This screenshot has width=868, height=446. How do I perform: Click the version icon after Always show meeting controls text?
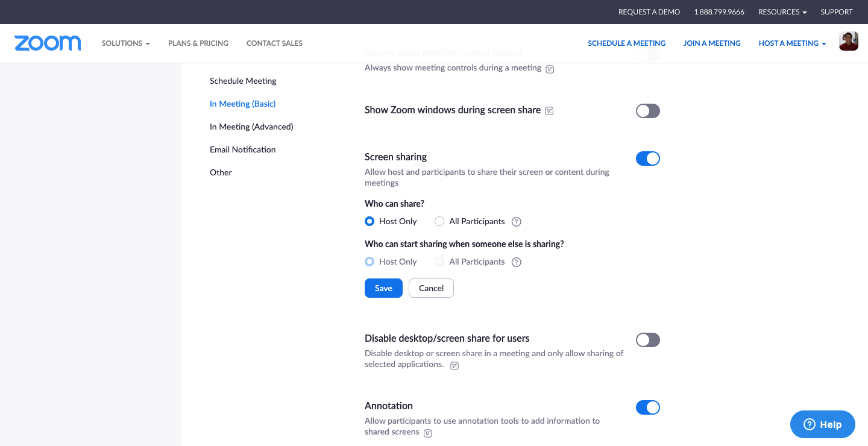point(550,69)
